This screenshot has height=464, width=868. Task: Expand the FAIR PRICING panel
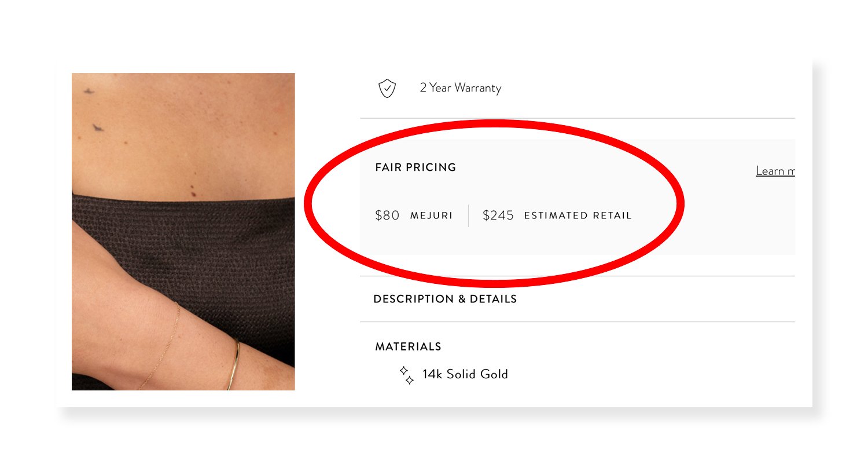click(415, 167)
